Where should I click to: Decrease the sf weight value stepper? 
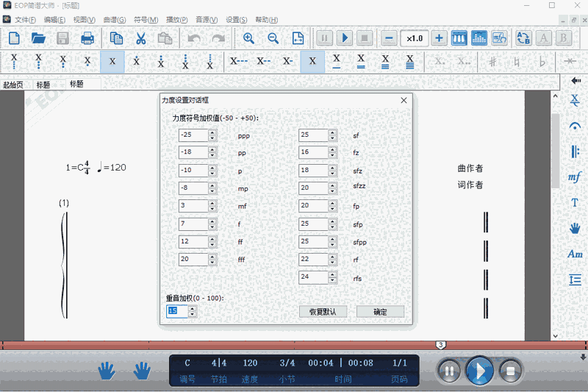[x=333, y=138]
